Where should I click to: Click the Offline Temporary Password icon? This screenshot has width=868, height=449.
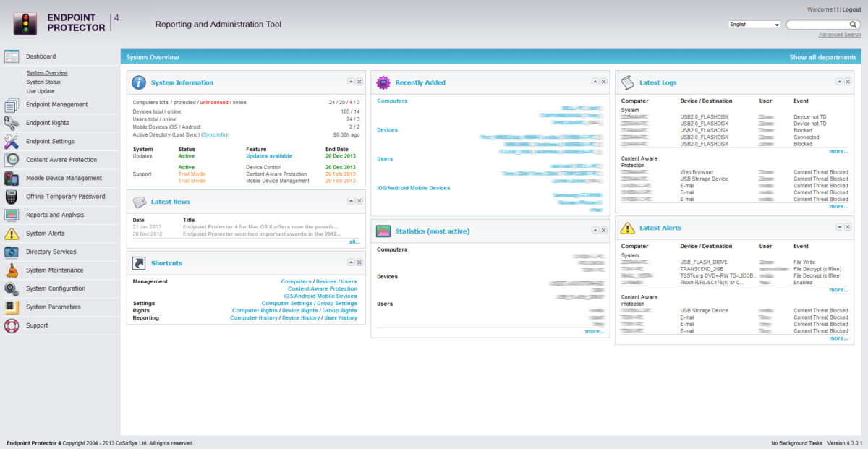tap(12, 197)
